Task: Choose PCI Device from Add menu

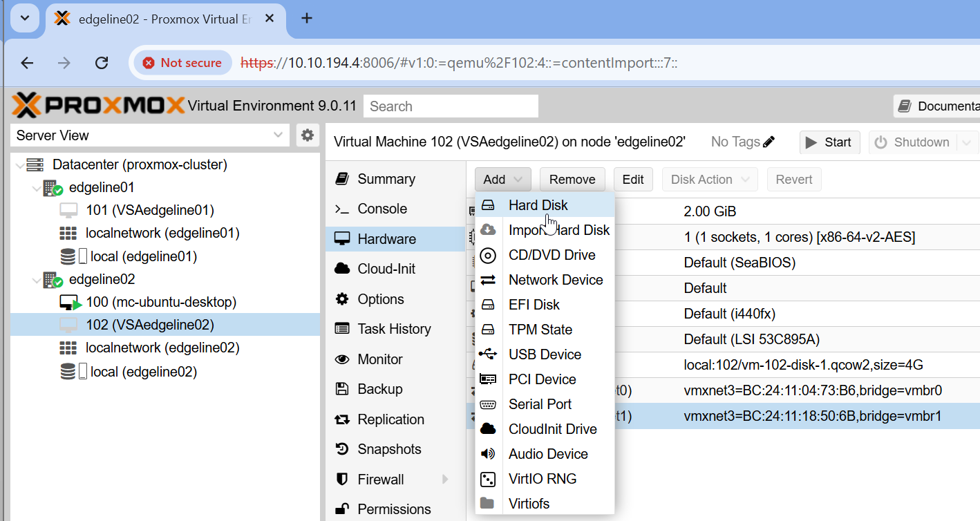Action: (545, 379)
